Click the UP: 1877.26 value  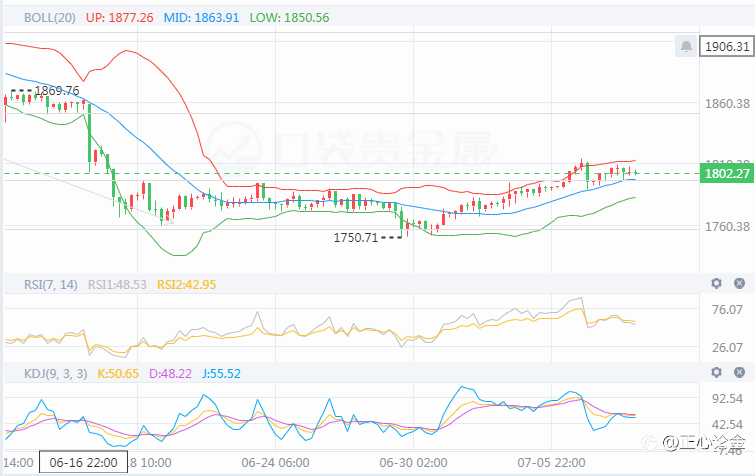tap(119, 18)
